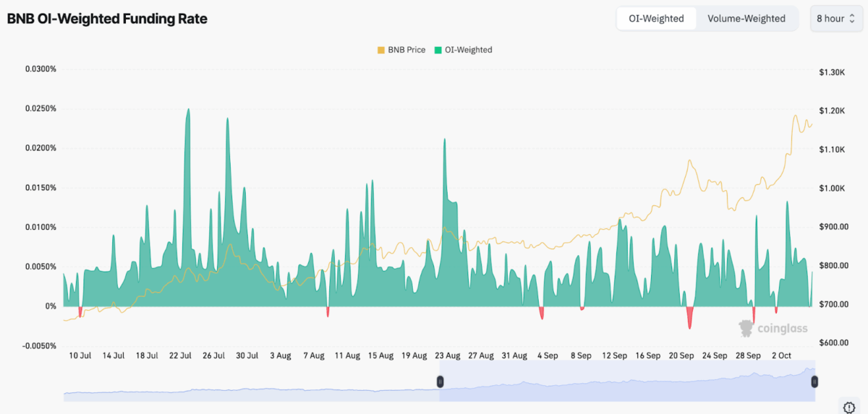The height and width of the screenshot is (414, 868).
Task: Click the 3 Aug date label
Action: 281,355
